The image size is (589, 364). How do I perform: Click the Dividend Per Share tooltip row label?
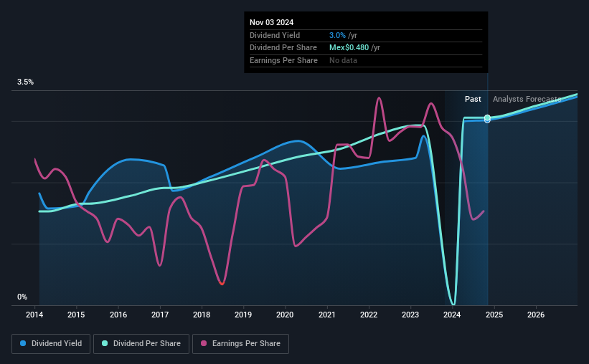[283, 48]
